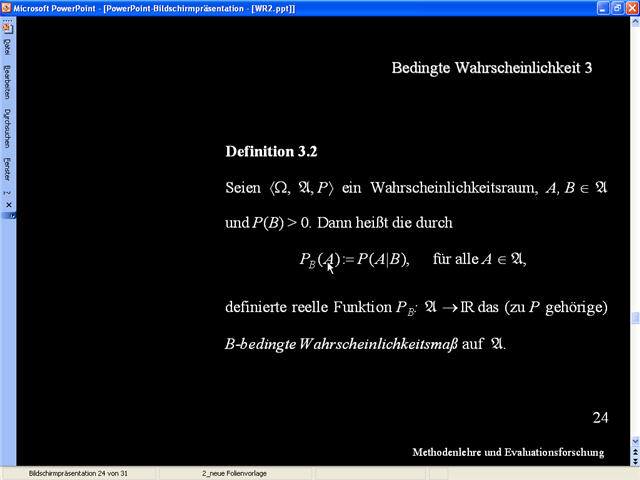The height and width of the screenshot is (480, 640).
Task: Click the slide title Bedingte Wahrscheinlichkeit 3
Action: click(x=492, y=68)
